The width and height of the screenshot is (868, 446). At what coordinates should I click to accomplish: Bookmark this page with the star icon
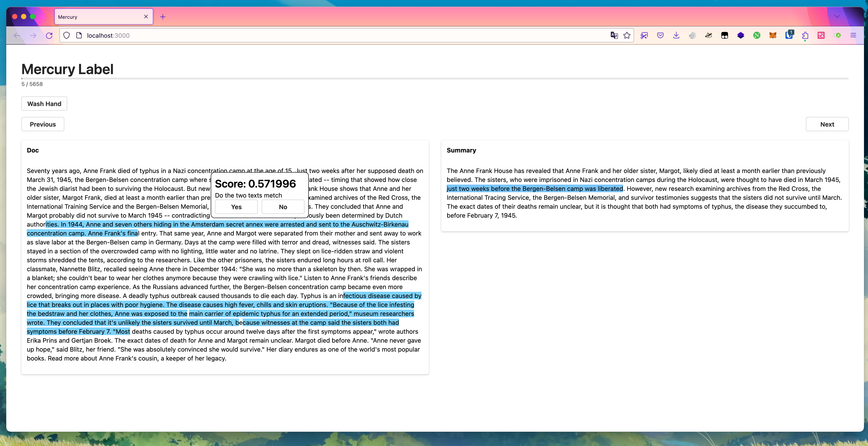tap(627, 35)
